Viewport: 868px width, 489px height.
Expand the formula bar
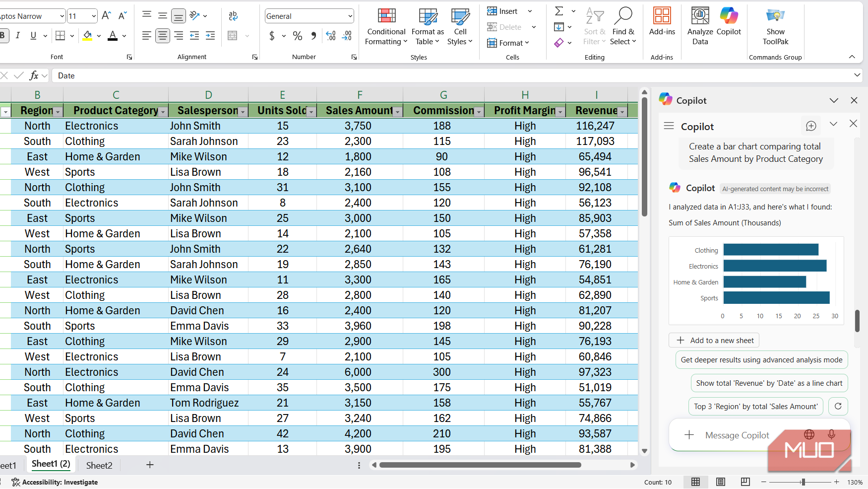pos(857,75)
